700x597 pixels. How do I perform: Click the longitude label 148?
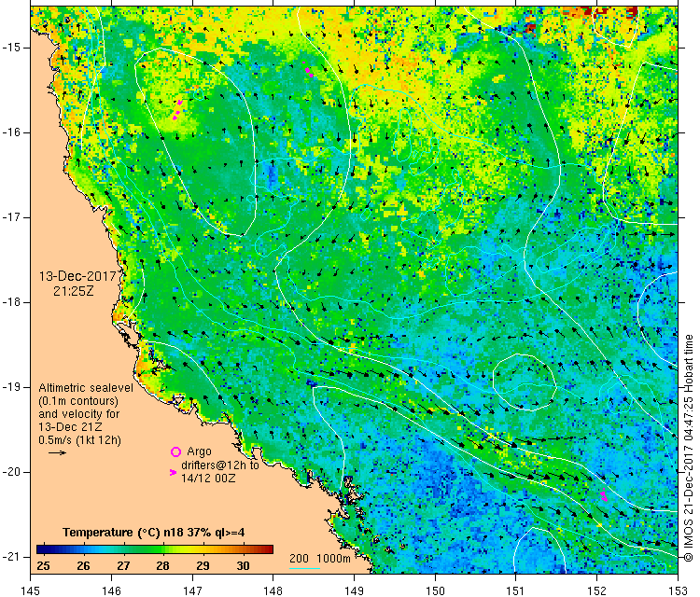tap(273, 590)
